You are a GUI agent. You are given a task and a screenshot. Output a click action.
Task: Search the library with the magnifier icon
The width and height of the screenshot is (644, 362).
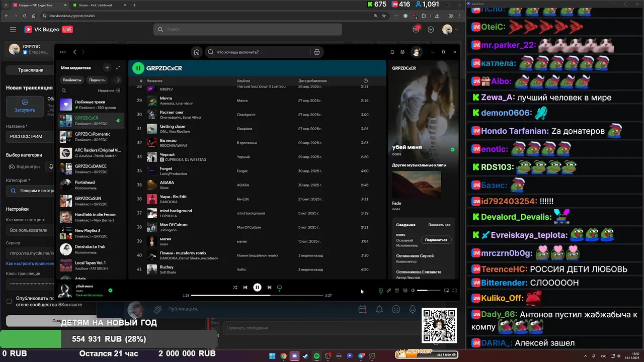click(x=64, y=90)
